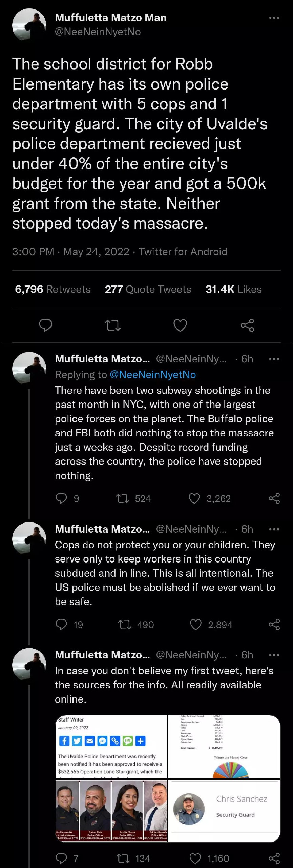Like the main tweet with heart icon

tap(180, 325)
